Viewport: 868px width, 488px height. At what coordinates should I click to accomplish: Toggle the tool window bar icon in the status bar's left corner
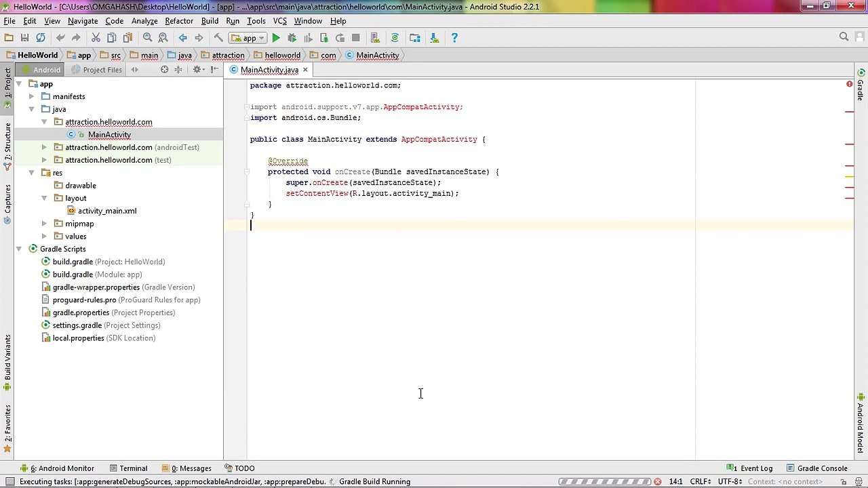10,482
